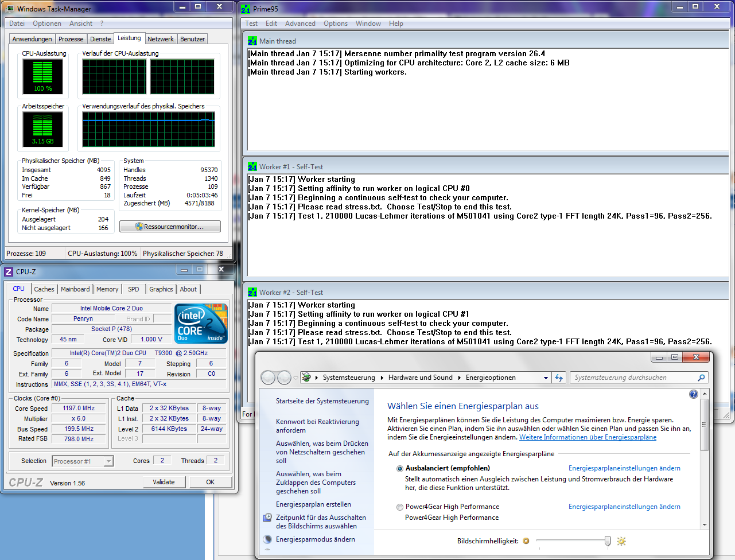
Task: Open the ? help menu in Task-Manager
Action: click(x=102, y=24)
